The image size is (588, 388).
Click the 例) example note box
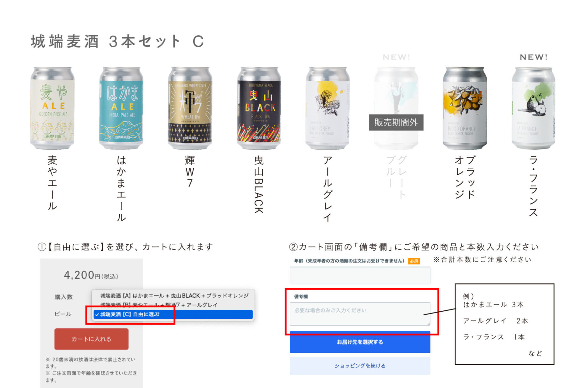coord(504,324)
